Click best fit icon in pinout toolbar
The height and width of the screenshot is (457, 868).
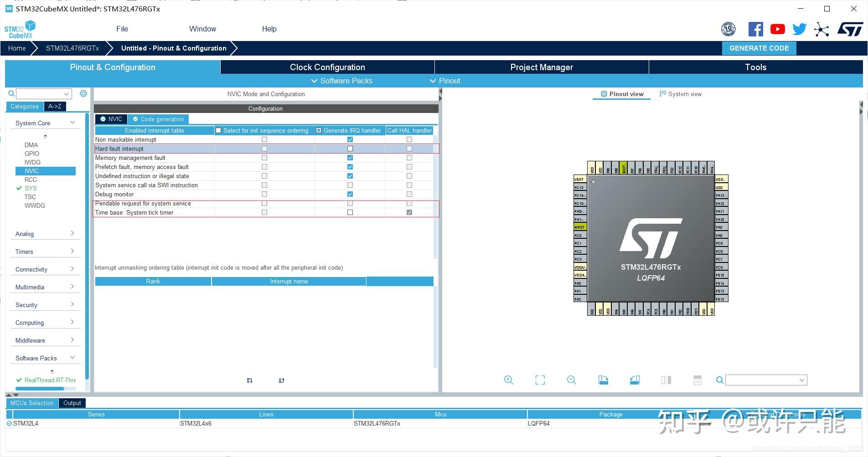click(540, 380)
